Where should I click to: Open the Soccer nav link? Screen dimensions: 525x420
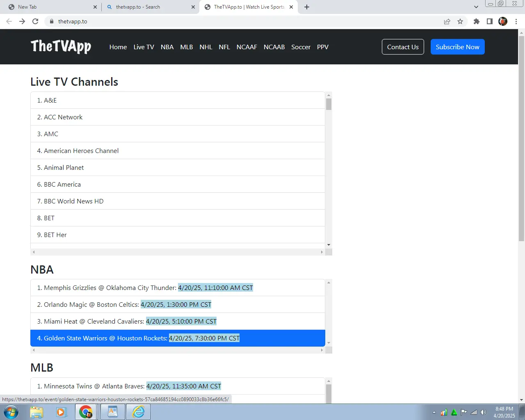tap(301, 47)
